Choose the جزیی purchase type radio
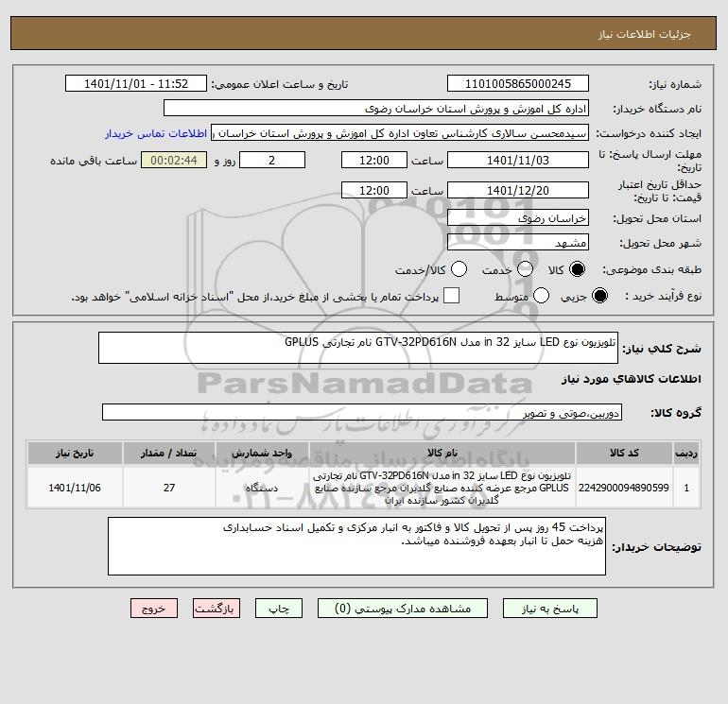The width and height of the screenshot is (728, 704). tap(599, 296)
